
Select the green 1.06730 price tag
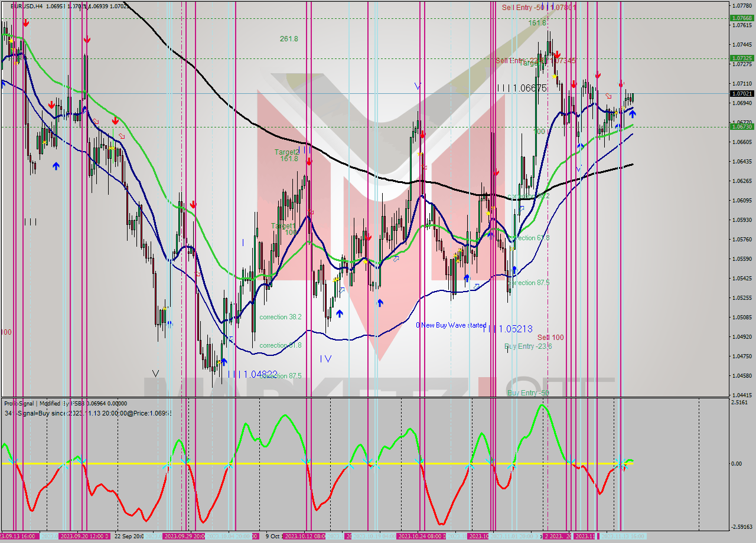tap(742, 126)
